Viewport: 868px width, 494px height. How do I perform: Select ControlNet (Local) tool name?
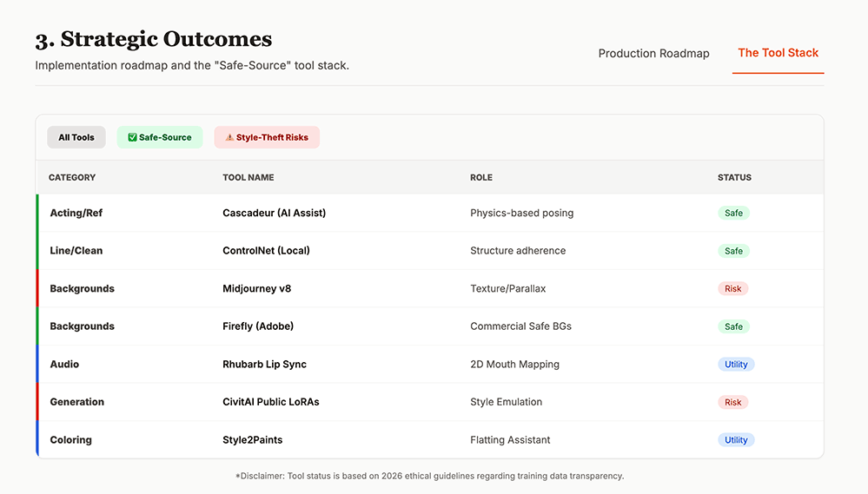(266, 251)
